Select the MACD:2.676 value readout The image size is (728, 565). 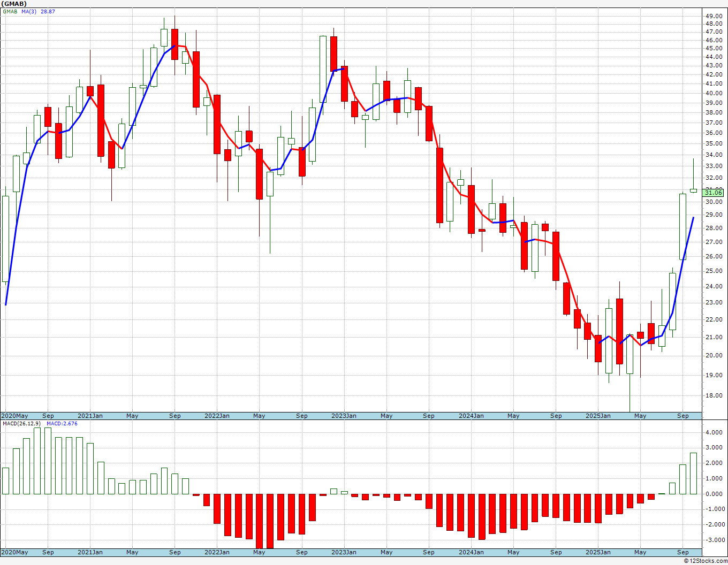point(62,424)
